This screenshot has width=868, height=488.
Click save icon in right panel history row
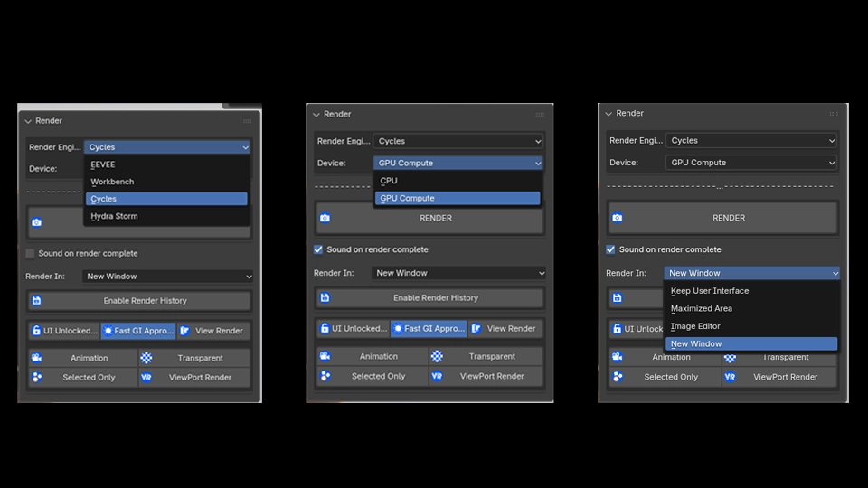point(618,297)
